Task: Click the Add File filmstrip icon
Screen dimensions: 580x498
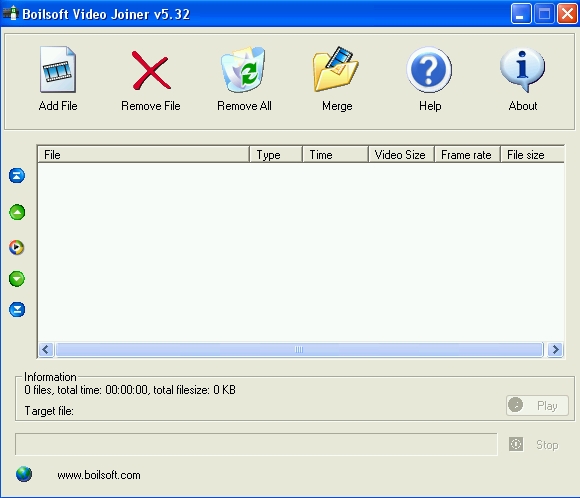Action: (58, 70)
